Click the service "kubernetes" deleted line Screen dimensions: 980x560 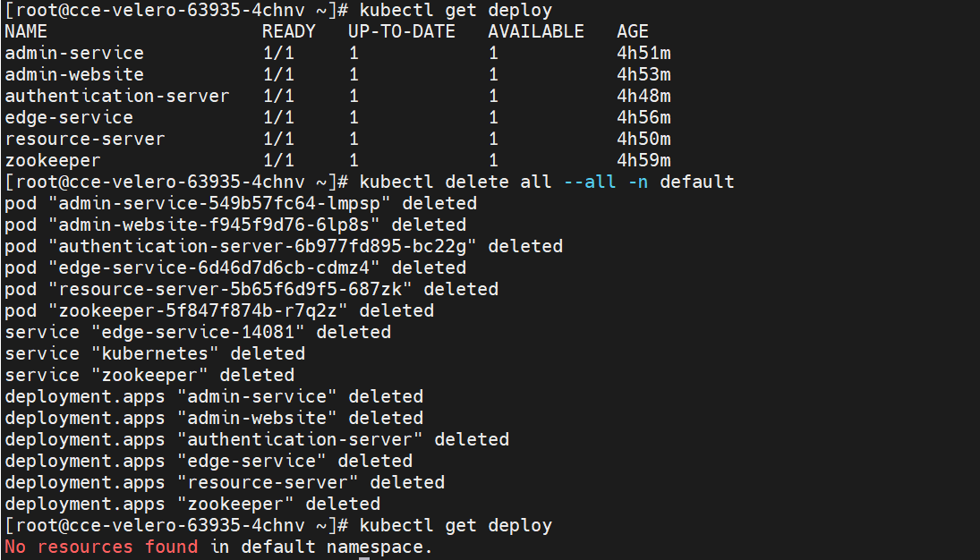coord(155,353)
